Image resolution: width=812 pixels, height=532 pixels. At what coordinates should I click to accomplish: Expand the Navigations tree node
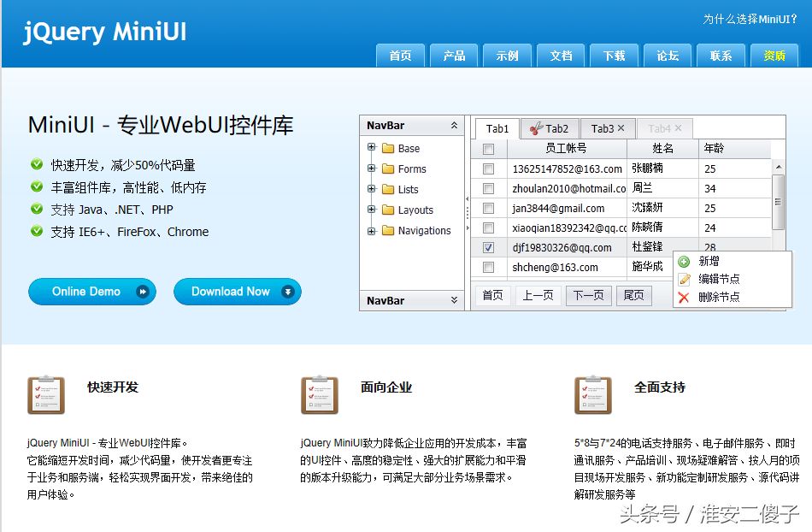pyautogui.click(x=371, y=231)
